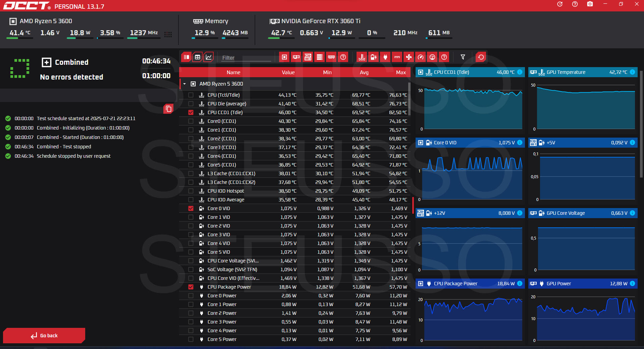This screenshot has width=644, height=349.
Task: Open info for CPU CCD1 graph
Action: pos(520,72)
